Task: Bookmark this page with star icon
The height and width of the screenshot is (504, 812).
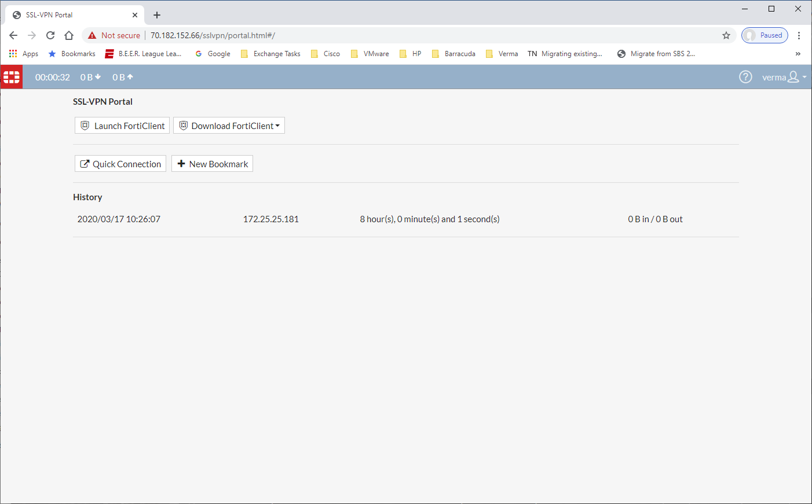Action: point(726,35)
